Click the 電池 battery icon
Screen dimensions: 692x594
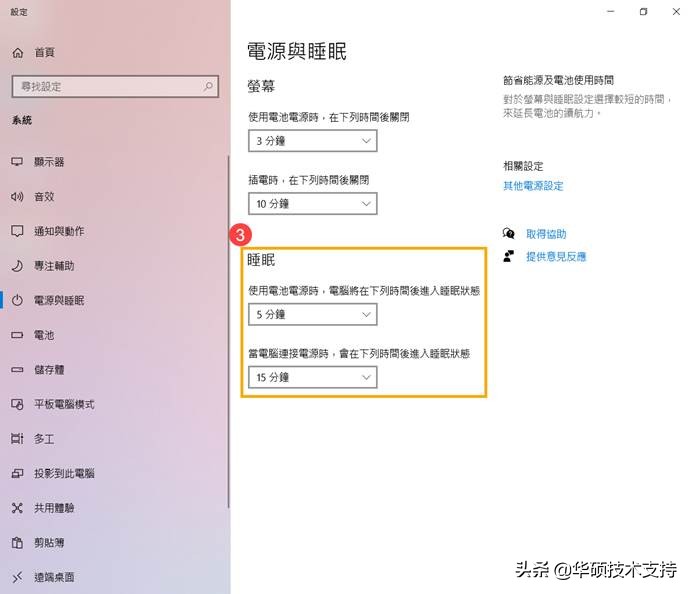click(17, 335)
